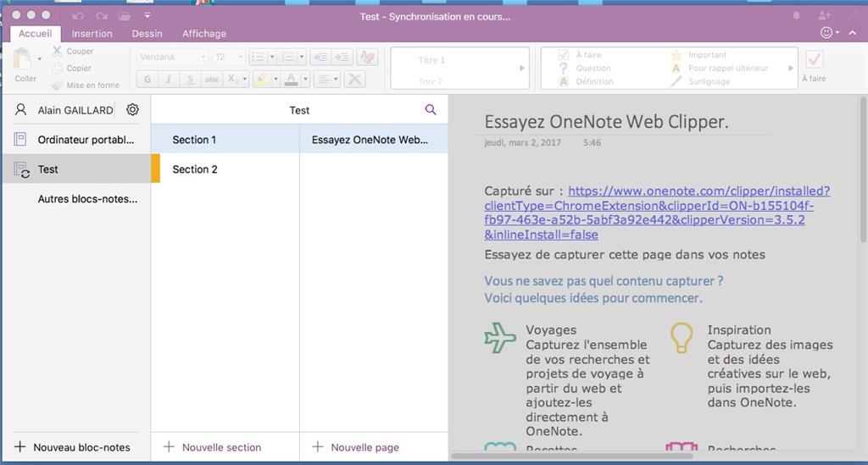Toggle italic I formatting
Image resolution: width=868 pixels, height=465 pixels.
click(169, 80)
